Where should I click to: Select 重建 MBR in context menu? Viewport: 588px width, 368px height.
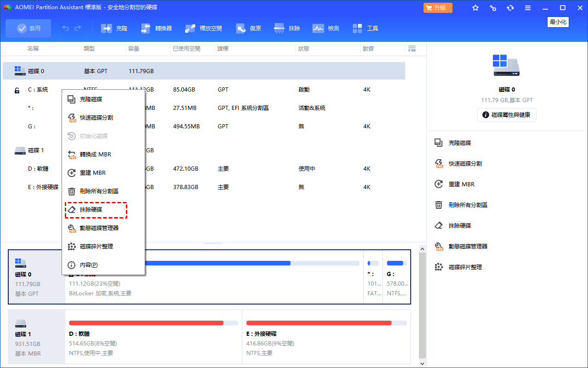pyautogui.click(x=103, y=173)
